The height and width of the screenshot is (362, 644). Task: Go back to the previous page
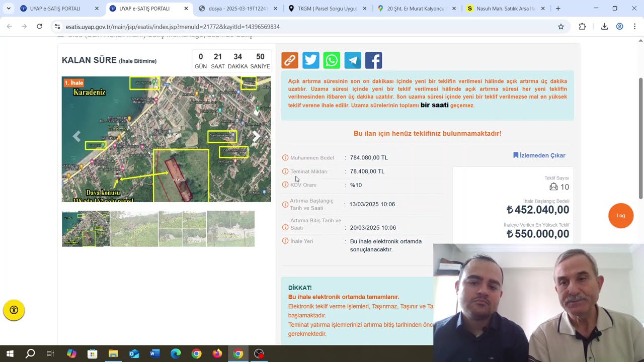(x=9, y=27)
